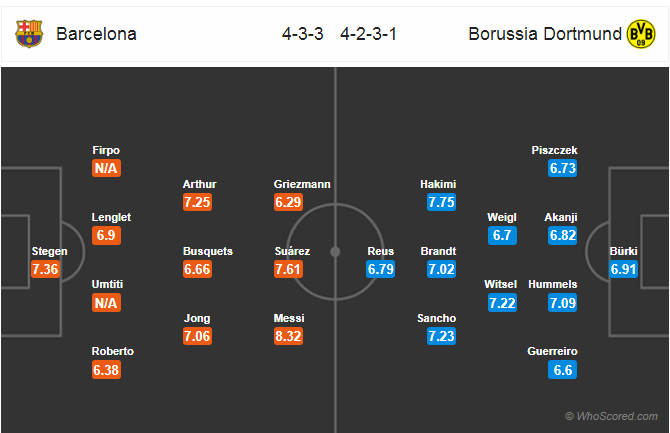Select Messi's 8.32 rating badge
The width and height of the screenshot is (670, 433).
(288, 336)
